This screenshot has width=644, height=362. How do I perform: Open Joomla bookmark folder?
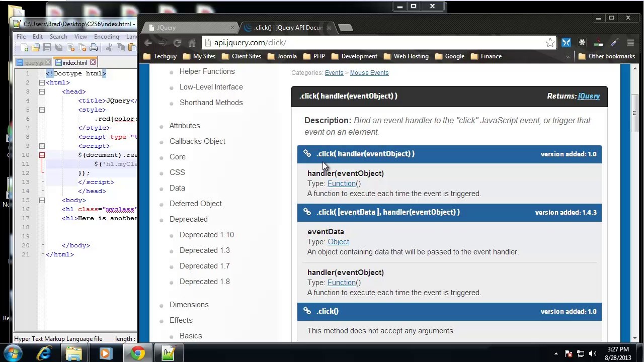(x=282, y=56)
